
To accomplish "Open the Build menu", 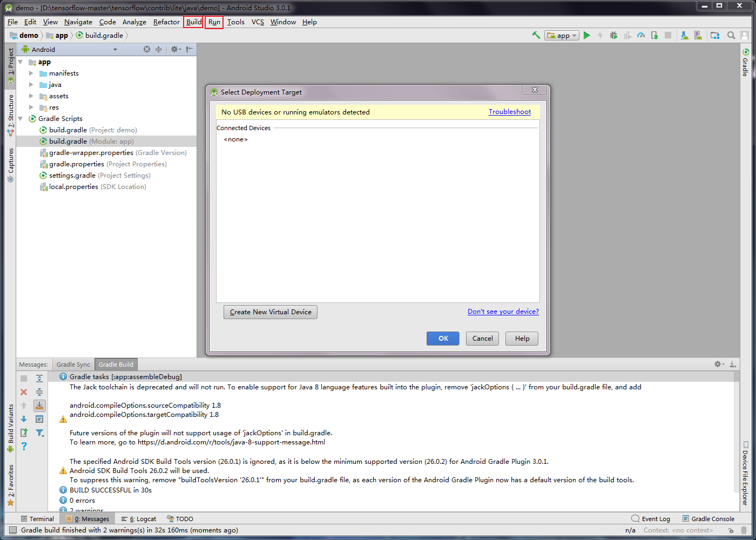I will pos(194,22).
